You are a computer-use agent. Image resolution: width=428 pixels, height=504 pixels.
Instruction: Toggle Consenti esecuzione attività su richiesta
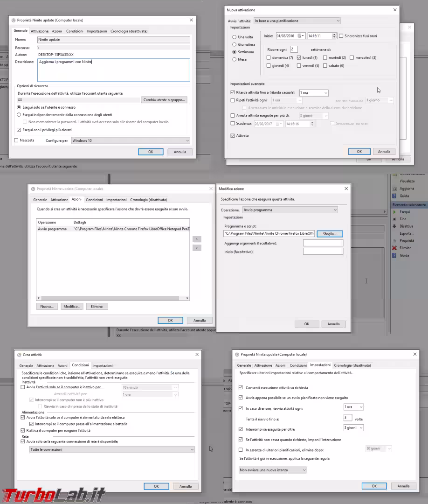[241, 388]
